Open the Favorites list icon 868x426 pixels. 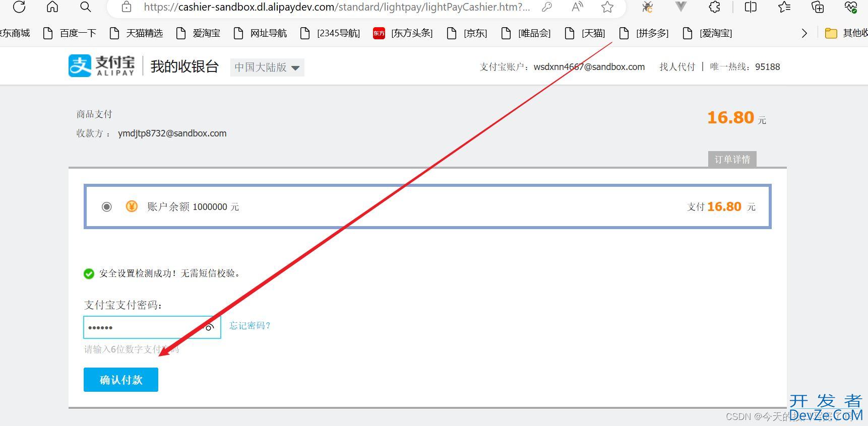[784, 7]
